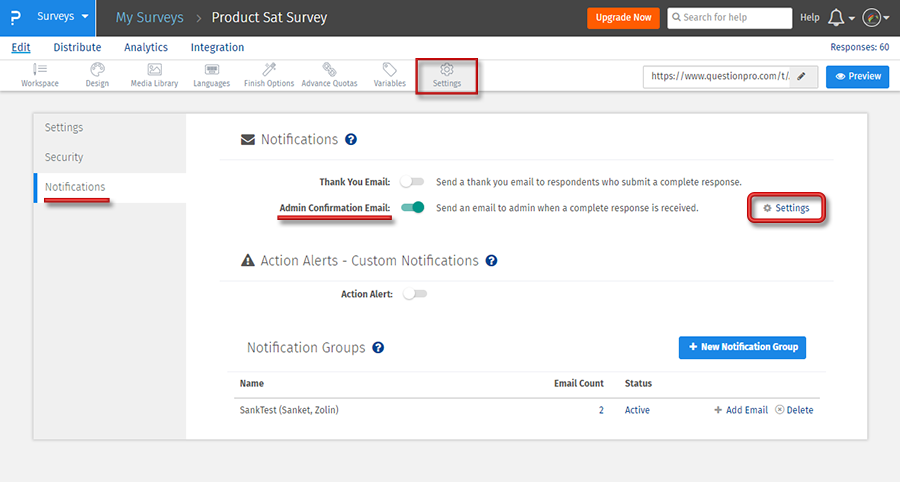The height and width of the screenshot is (482, 900).
Task: Open Finish Options wand icon
Action: coord(269,70)
